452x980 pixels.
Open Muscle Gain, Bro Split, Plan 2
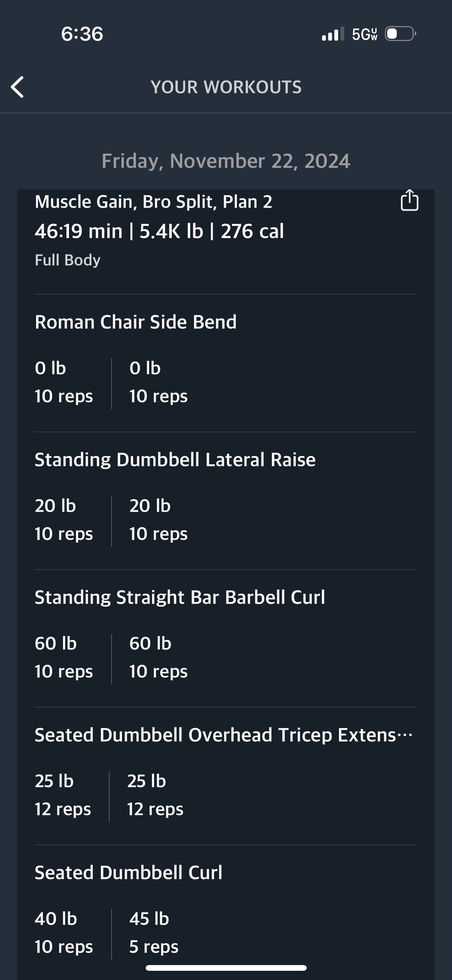pyautogui.click(x=153, y=202)
